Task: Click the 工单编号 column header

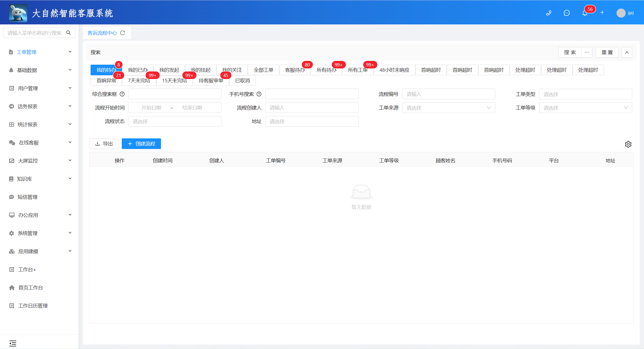Action: coord(276,161)
